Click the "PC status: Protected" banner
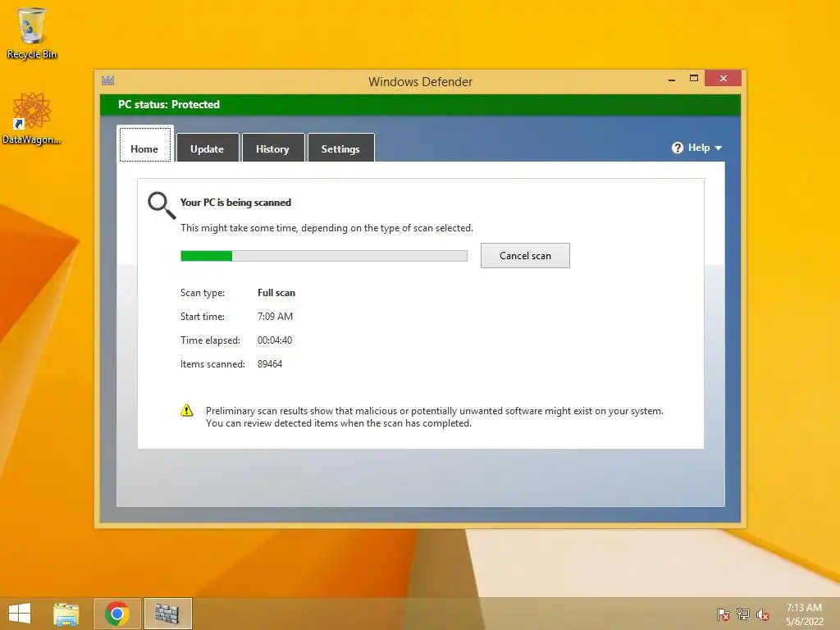840x630 pixels. coord(420,104)
